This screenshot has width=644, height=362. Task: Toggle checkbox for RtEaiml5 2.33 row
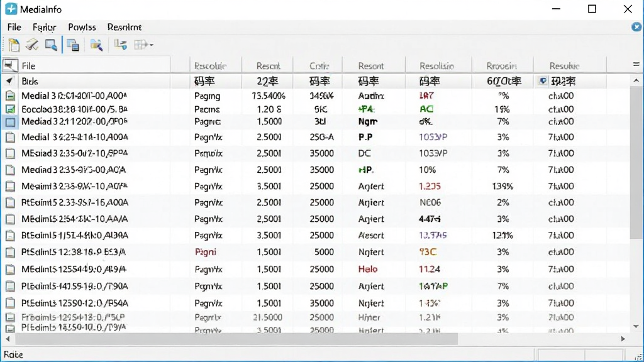[x=10, y=203]
